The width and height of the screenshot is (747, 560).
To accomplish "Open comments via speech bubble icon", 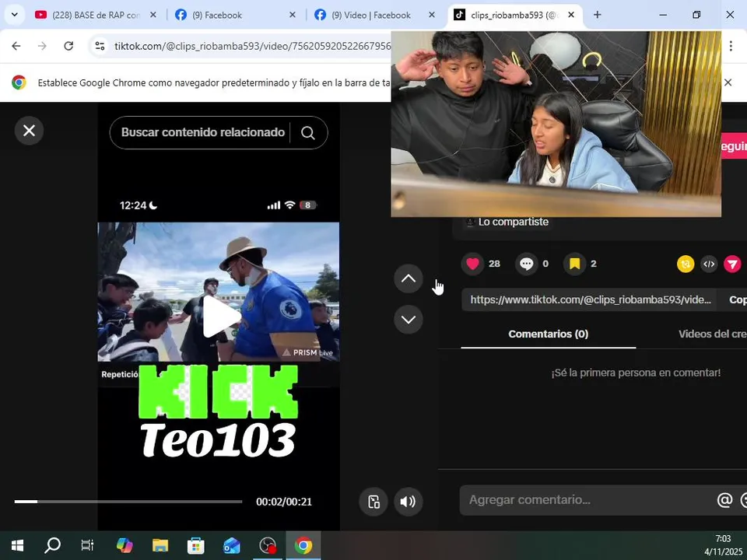I will pyautogui.click(x=527, y=264).
